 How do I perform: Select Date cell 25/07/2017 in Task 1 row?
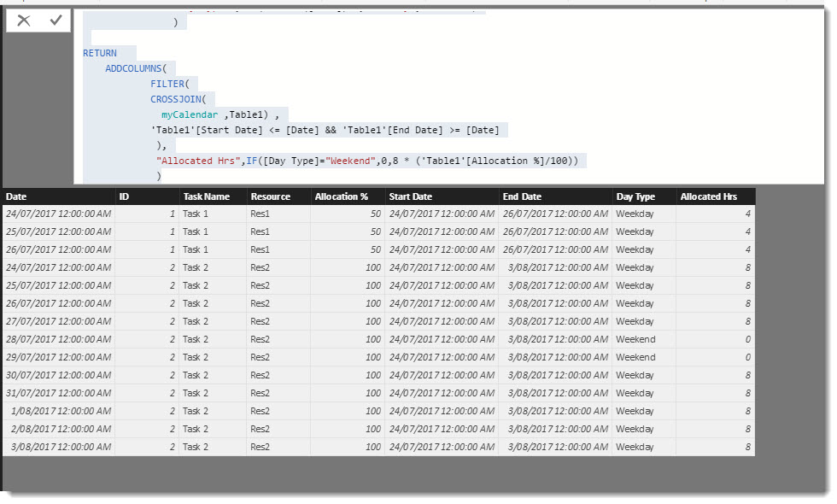click(x=59, y=231)
